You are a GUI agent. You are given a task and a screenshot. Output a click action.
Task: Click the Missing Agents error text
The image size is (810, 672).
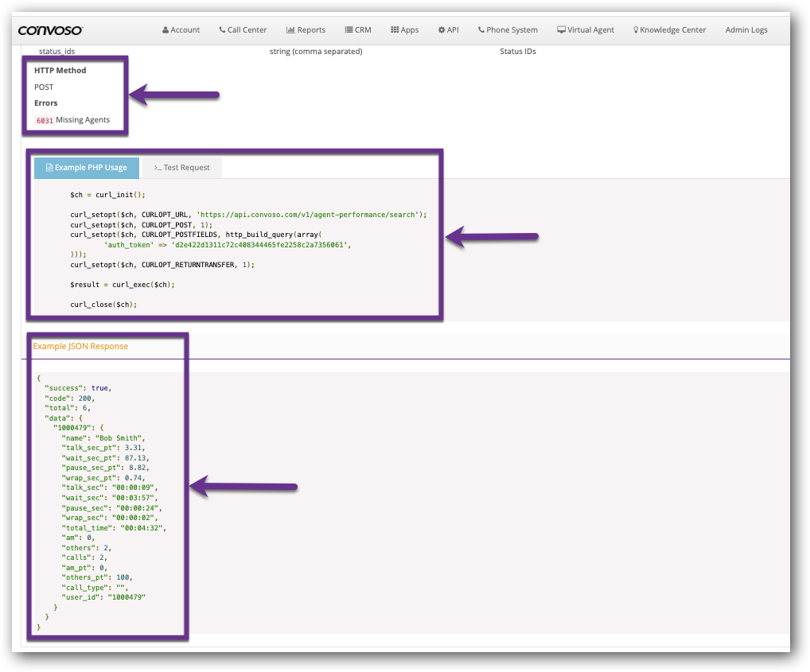click(83, 120)
